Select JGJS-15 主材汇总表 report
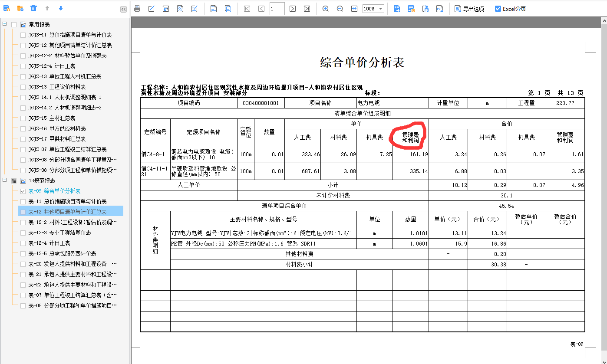This screenshot has height=364, width=607. (x=52, y=118)
